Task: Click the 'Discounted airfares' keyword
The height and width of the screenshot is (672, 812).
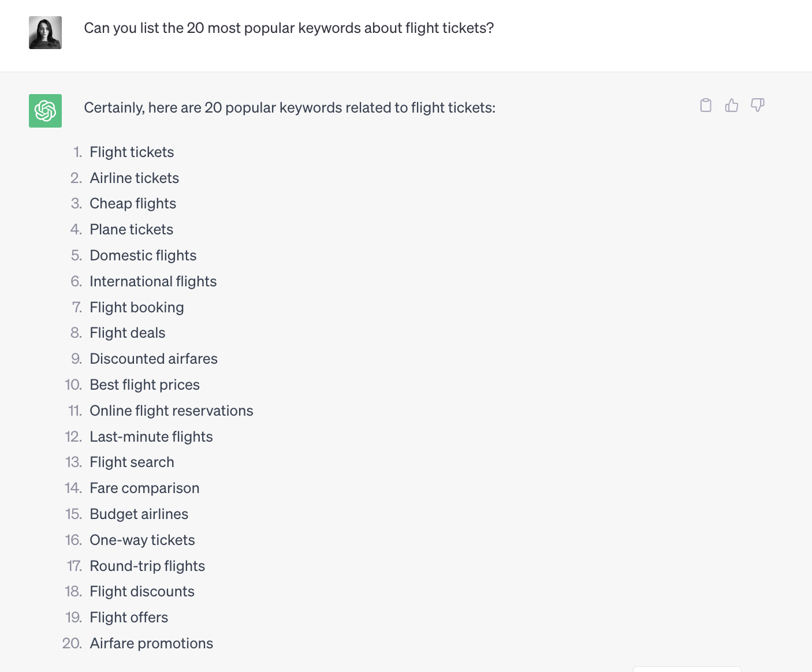Action: coord(154,359)
